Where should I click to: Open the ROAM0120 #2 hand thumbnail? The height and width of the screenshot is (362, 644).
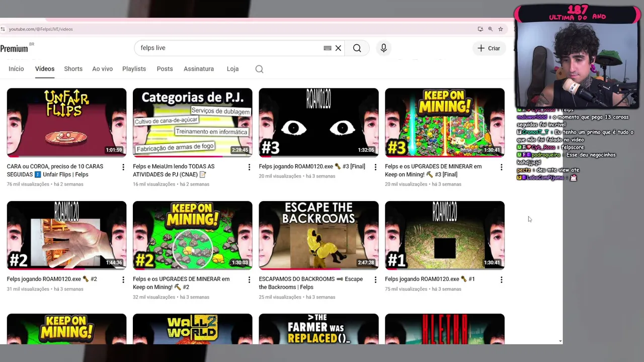[66, 235]
